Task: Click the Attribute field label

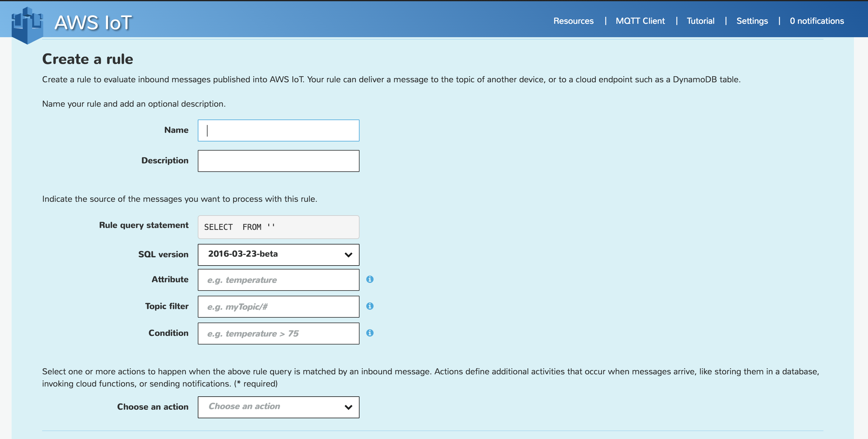Action: (170, 280)
